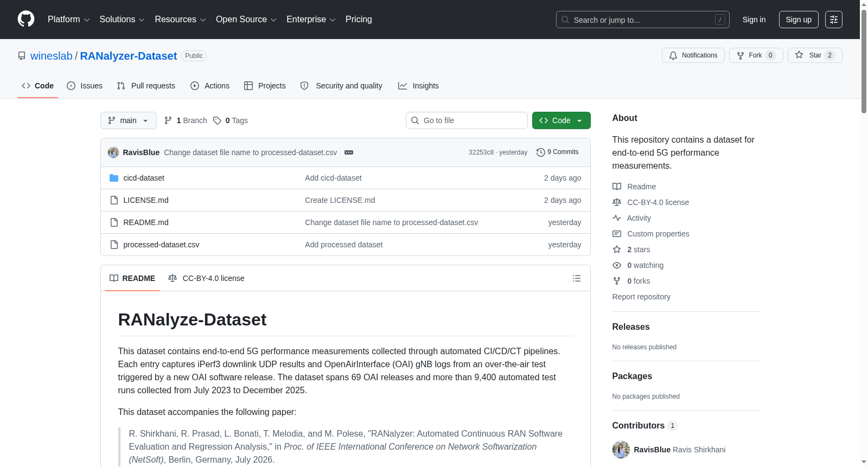
Task: Click the LICENSE.md file icon
Action: pyautogui.click(x=114, y=200)
